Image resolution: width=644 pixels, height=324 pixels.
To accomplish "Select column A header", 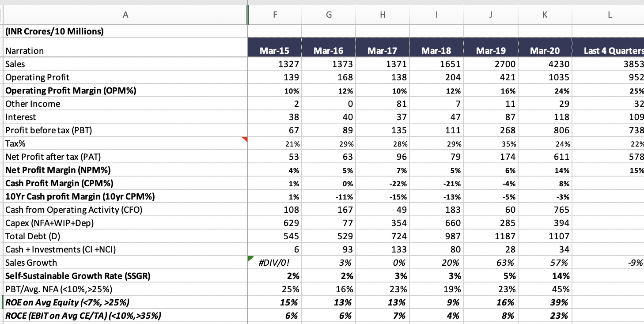I will point(125,15).
